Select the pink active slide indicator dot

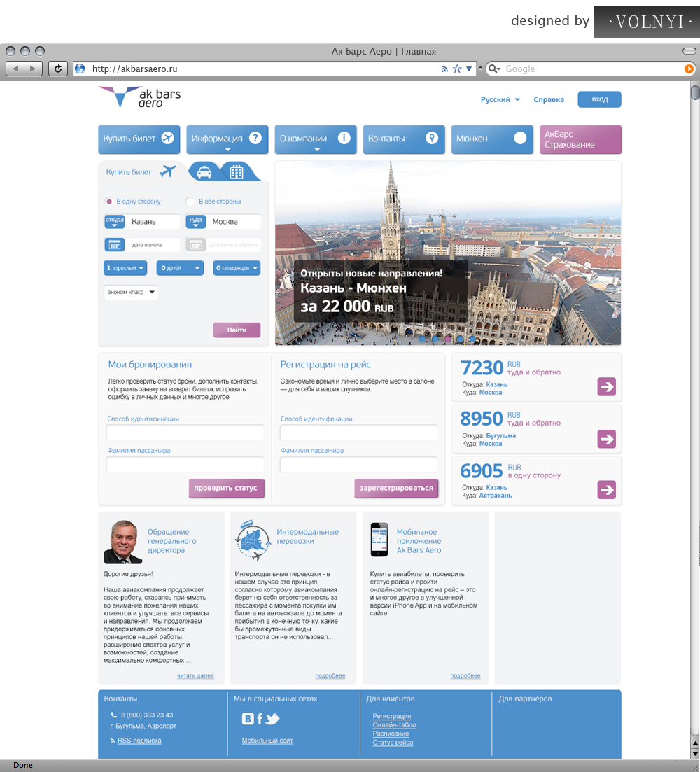[447, 339]
